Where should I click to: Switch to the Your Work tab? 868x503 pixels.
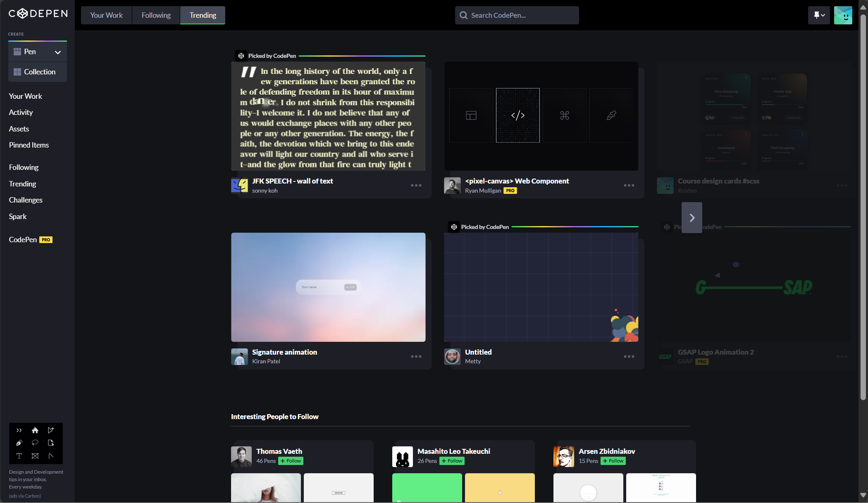tap(106, 15)
